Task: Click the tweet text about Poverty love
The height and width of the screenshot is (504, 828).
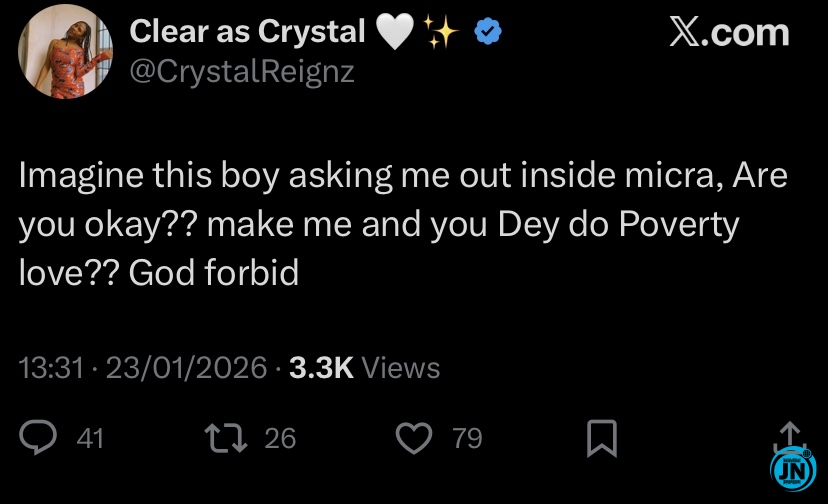Action: pos(400,225)
